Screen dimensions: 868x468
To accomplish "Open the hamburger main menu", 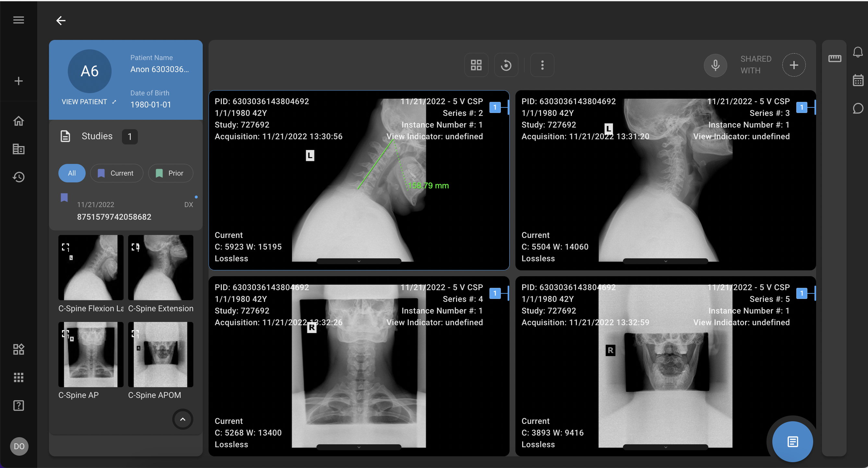I will point(18,20).
